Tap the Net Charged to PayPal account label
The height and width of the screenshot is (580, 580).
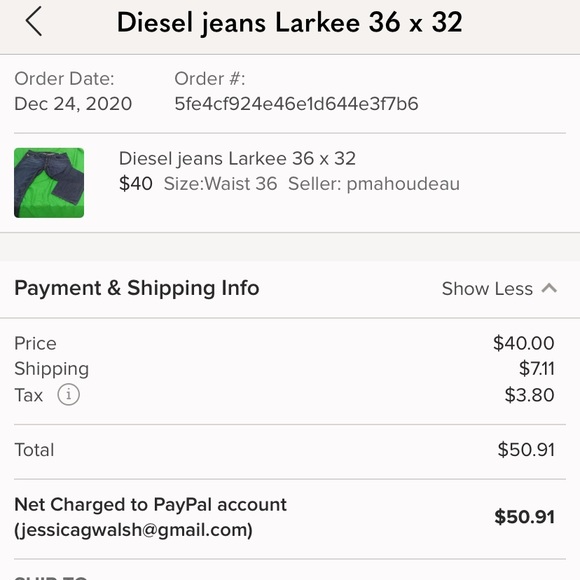coord(151,505)
